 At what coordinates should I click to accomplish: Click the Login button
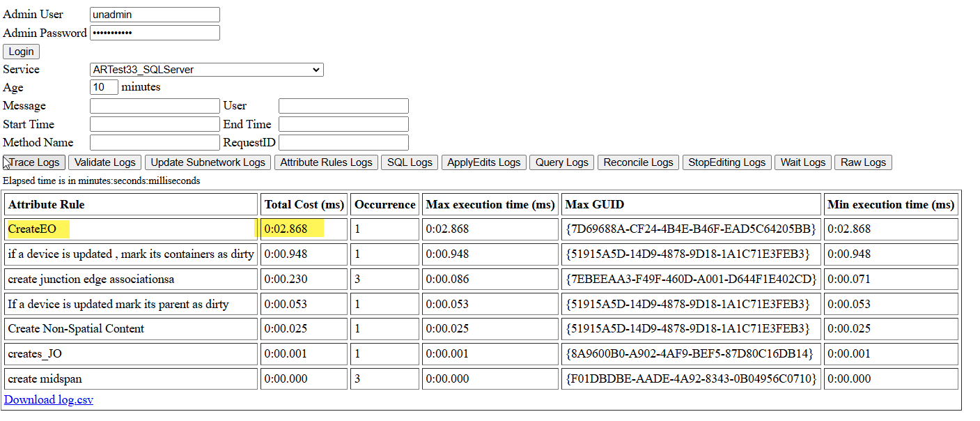(x=21, y=51)
